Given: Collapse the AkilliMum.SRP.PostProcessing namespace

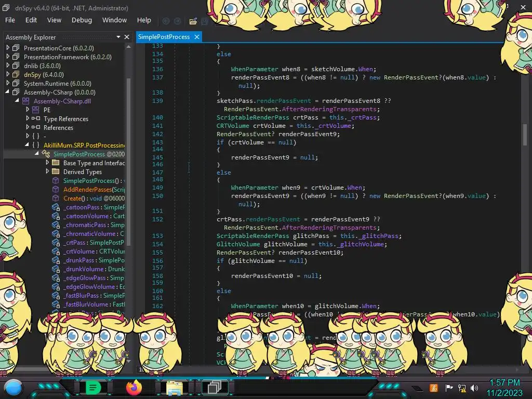Looking at the screenshot, I should (x=27, y=145).
